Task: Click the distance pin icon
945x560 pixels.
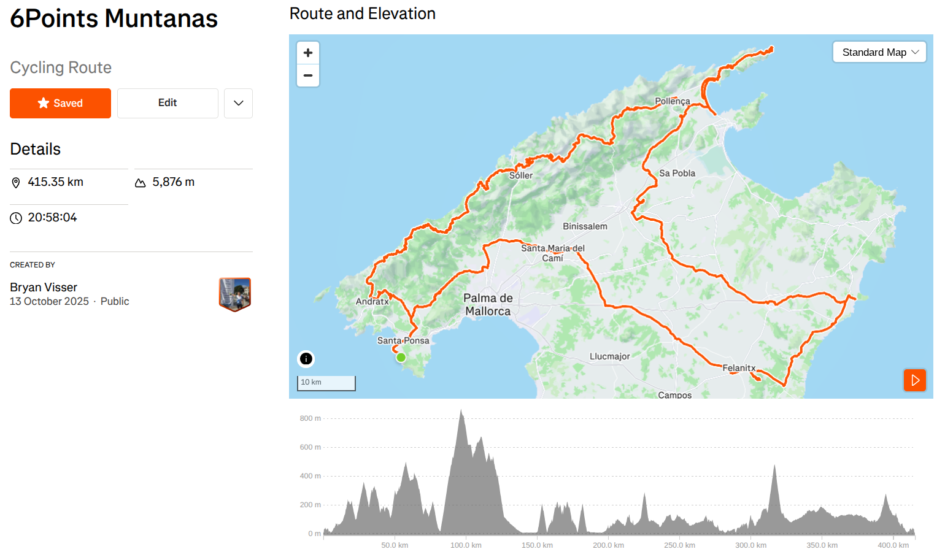Action: click(16, 183)
